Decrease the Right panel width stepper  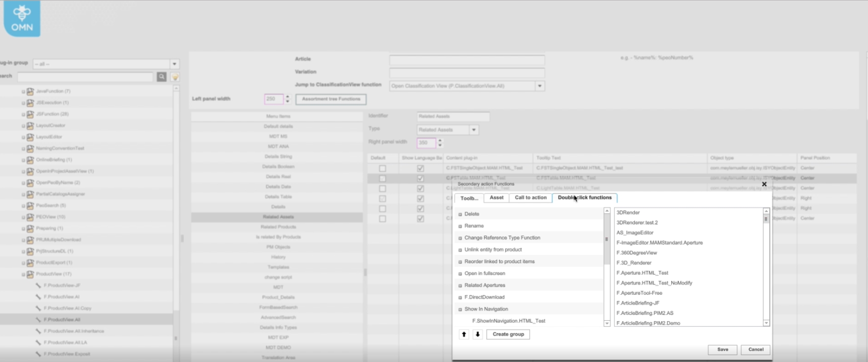pyautogui.click(x=440, y=145)
